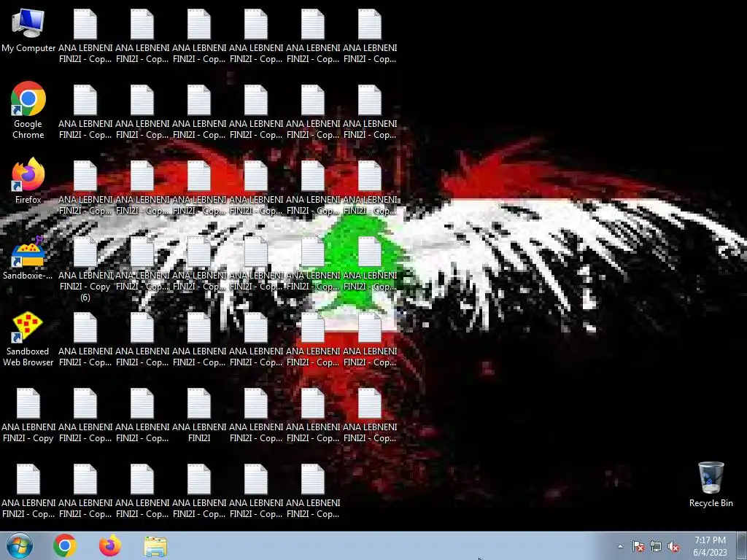
Task: Select the Sandboxed Web Browser shortcut
Action: 28,340
